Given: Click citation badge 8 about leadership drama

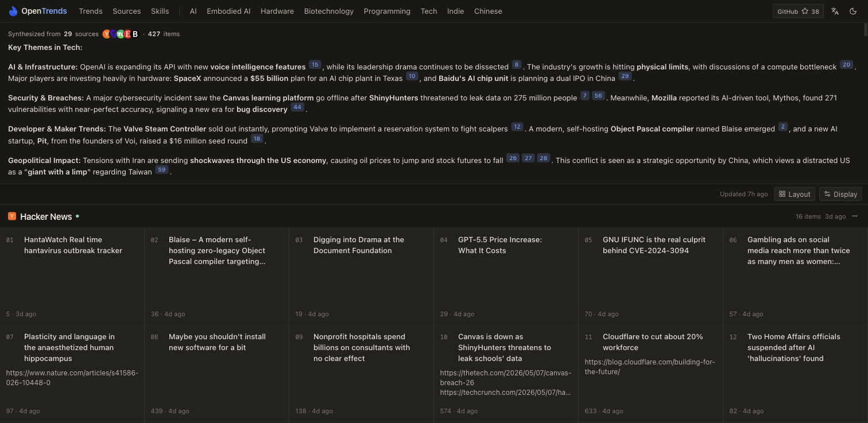Looking at the screenshot, I should pyautogui.click(x=517, y=65).
